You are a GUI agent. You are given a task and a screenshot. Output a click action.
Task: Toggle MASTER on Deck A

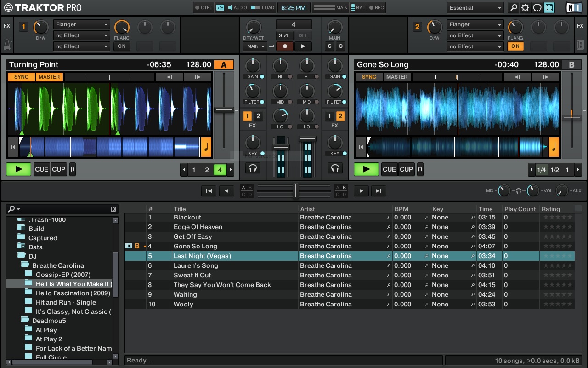(x=49, y=77)
